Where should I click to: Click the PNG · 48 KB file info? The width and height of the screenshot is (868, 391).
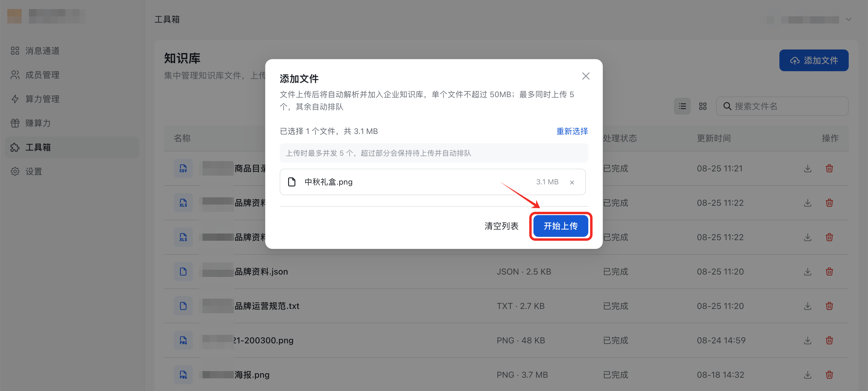520,340
